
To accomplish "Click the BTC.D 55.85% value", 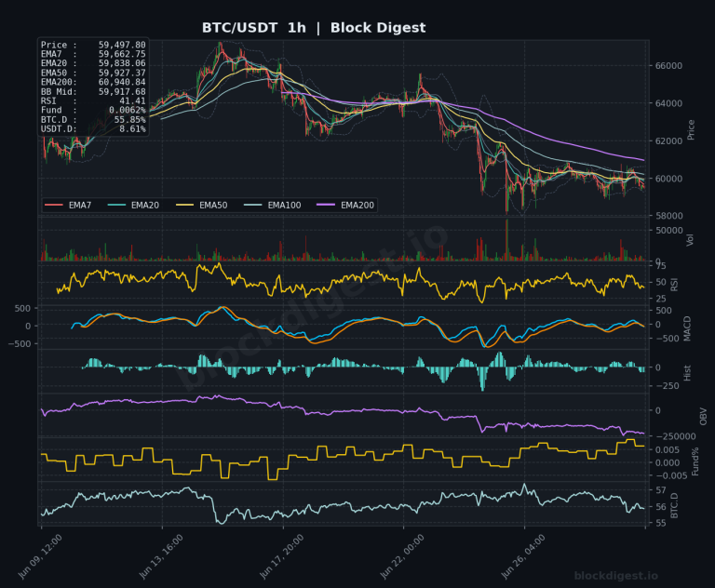I will tap(130, 119).
